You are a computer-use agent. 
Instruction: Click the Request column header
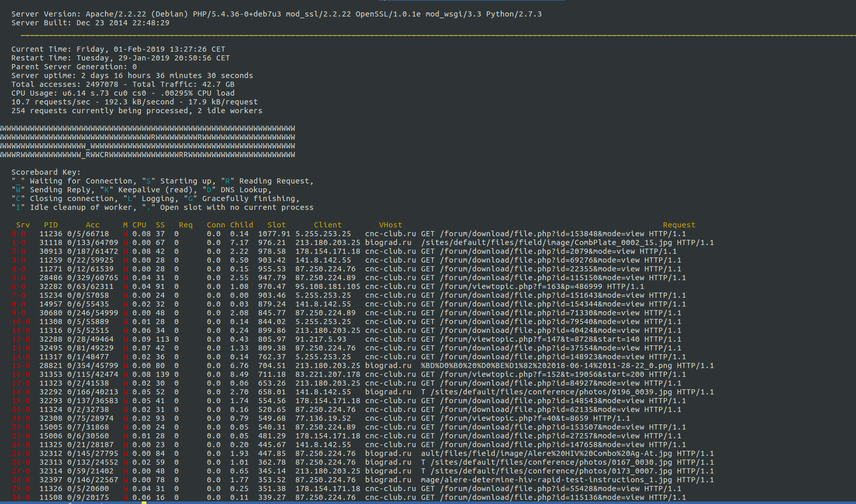(679, 225)
